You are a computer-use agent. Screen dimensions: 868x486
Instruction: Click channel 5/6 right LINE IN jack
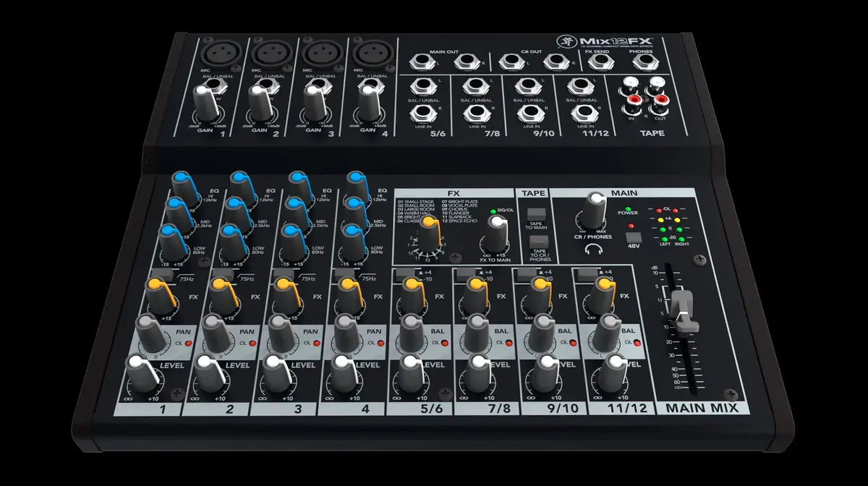[423, 114]
